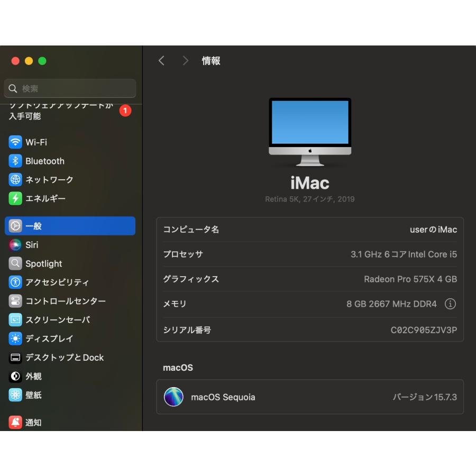The width and height of the screenshot is (476, 476).
Task: Click the 'Retina 5K, 27インチ, 2019' subtitle
Action: pos(309,199)
